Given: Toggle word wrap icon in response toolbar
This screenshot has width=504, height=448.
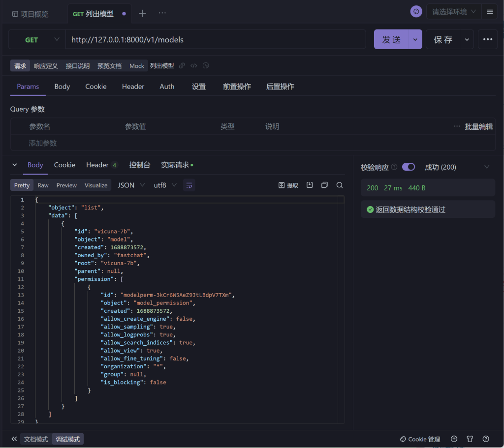Looking at the screenshot, I should [x=189, y=185].
